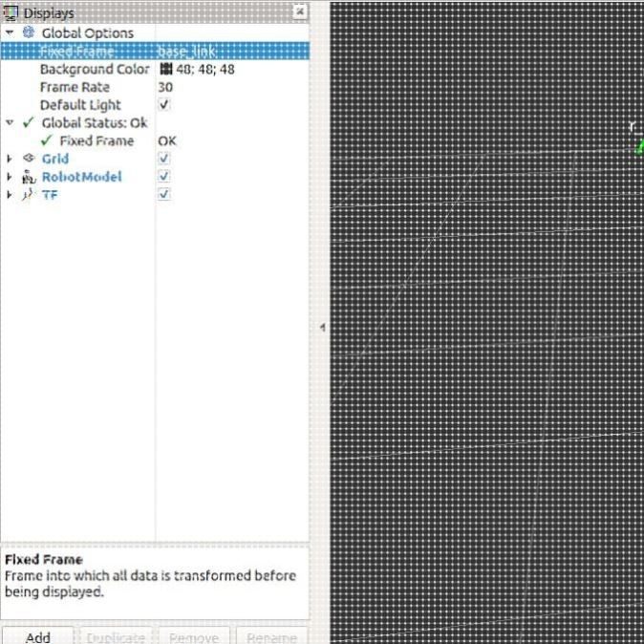Click the Displays panel monitor icon
Image resolution: width=644 pixels, height=644 pixels.
11,12
